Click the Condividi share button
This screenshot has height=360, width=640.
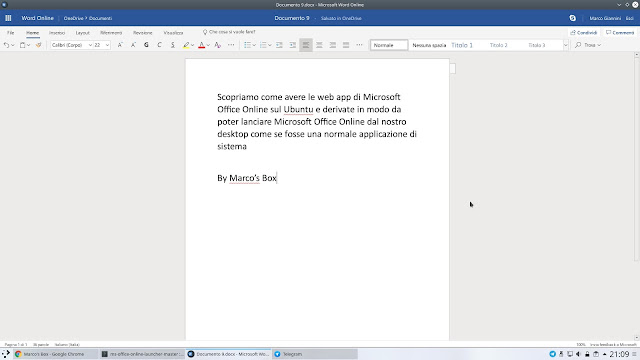click(584, 33)
